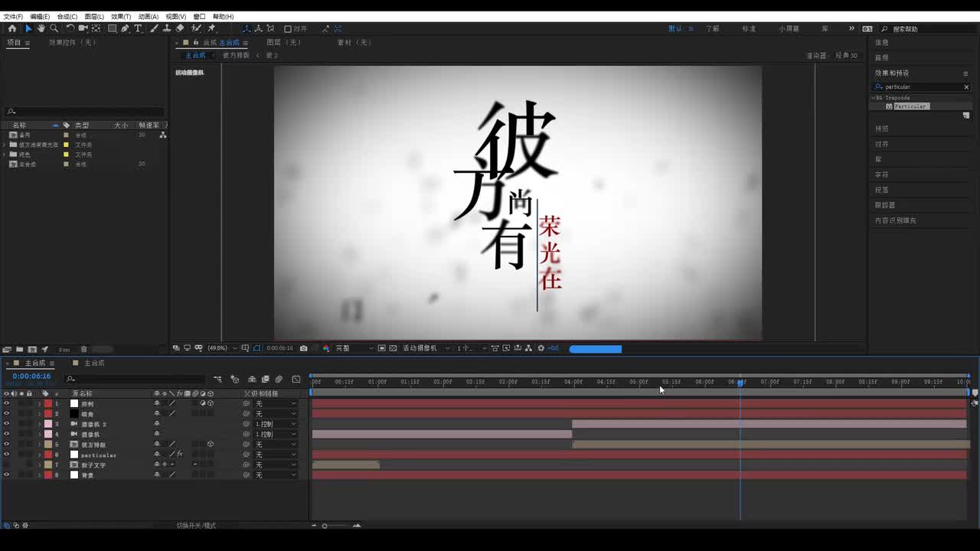Viewport: 980px width, 551px height.
Task: Open the 对齐 panel on the right
Action: [x=882, y=144]
